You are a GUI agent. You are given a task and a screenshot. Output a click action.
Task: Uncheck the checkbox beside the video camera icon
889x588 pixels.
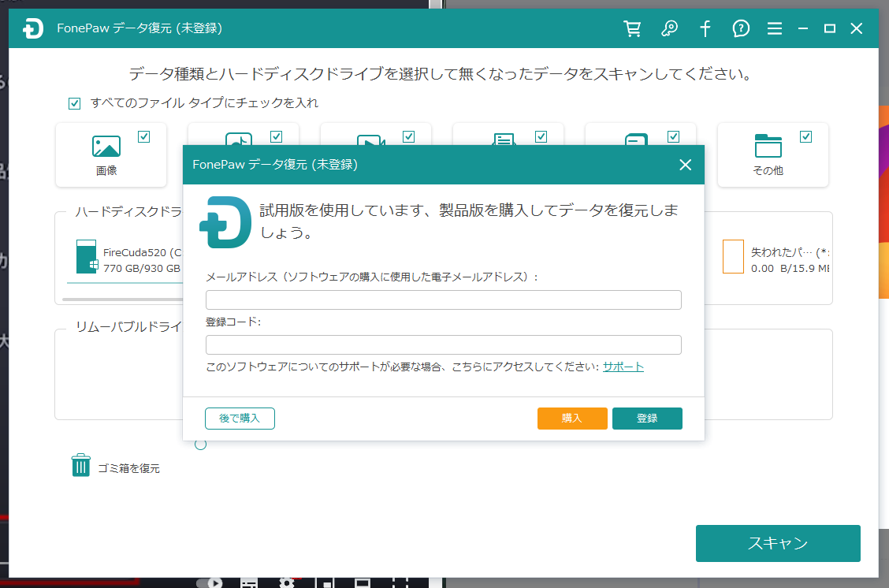pos(409,136)
